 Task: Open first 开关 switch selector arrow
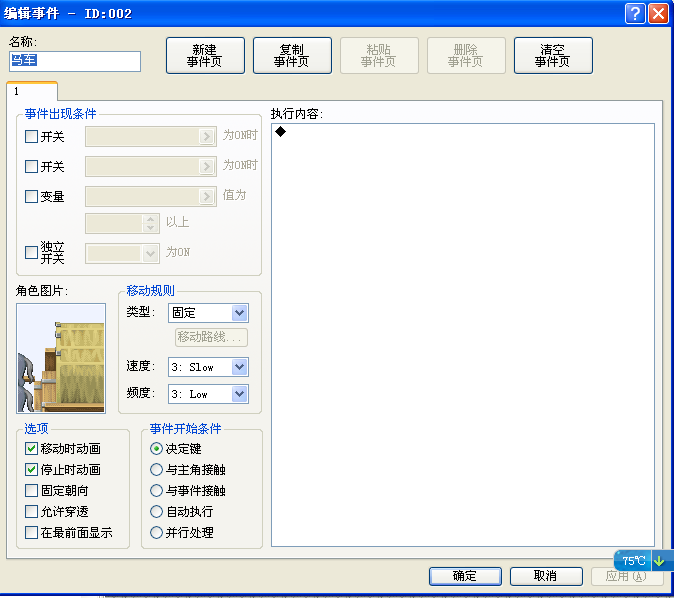pos(207,137)
